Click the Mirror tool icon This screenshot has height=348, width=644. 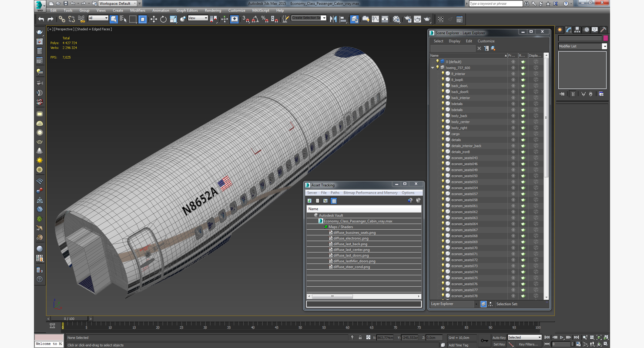coord(333,19)
